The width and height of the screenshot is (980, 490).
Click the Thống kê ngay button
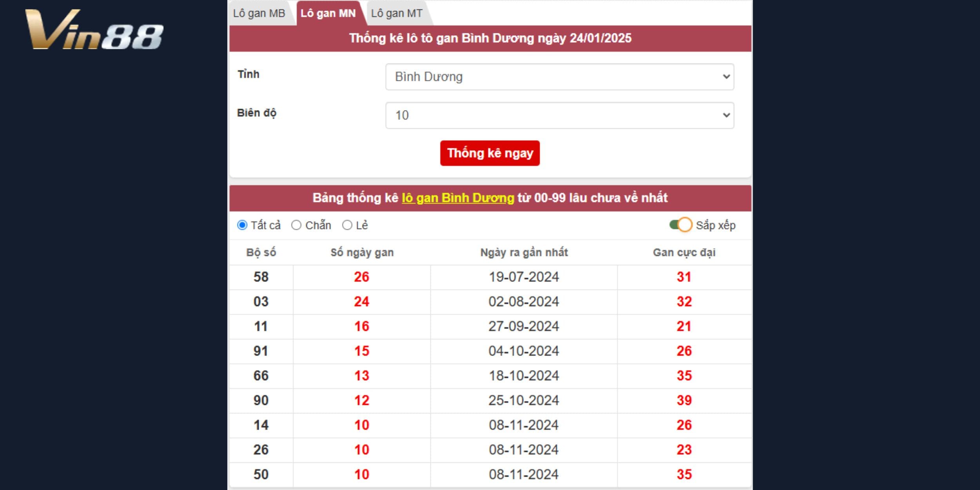tap(490, 153)
